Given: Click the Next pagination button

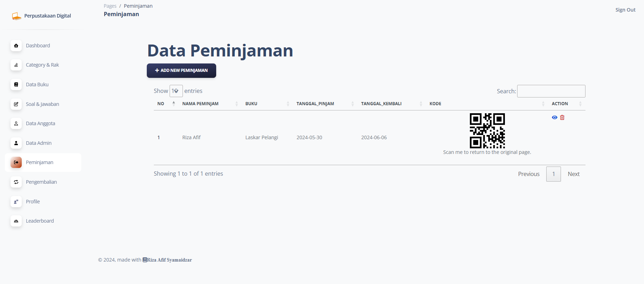Looking at the screenshot, I should [x=574, y=174].
